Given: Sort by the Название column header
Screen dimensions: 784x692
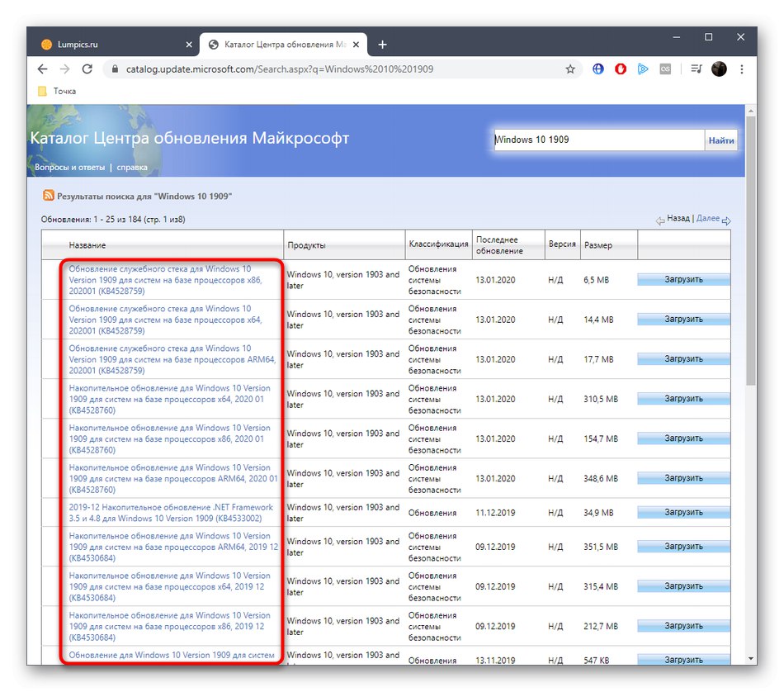Looking at the screenshot, I should coord(87,245).
